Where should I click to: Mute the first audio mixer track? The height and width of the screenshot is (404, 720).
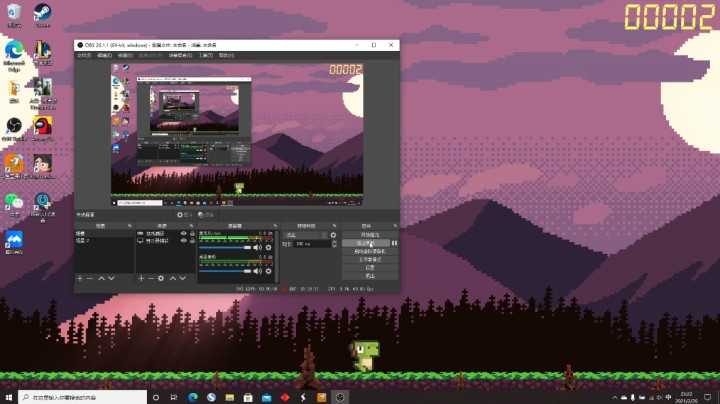coord(257,247)
